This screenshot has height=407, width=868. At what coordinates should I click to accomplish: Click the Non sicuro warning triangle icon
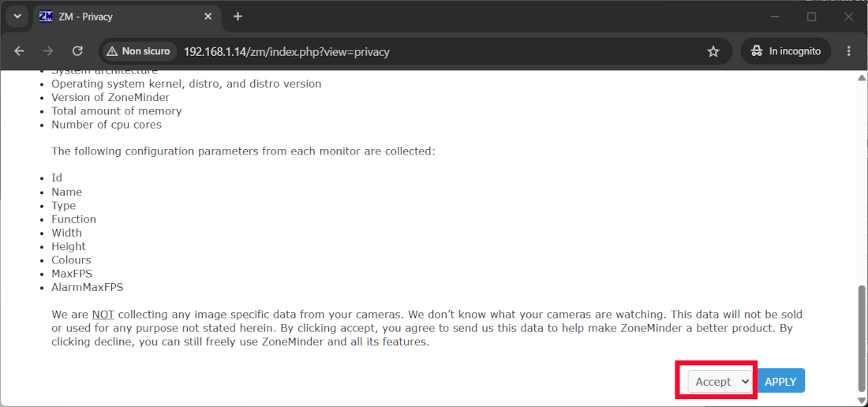112,51
